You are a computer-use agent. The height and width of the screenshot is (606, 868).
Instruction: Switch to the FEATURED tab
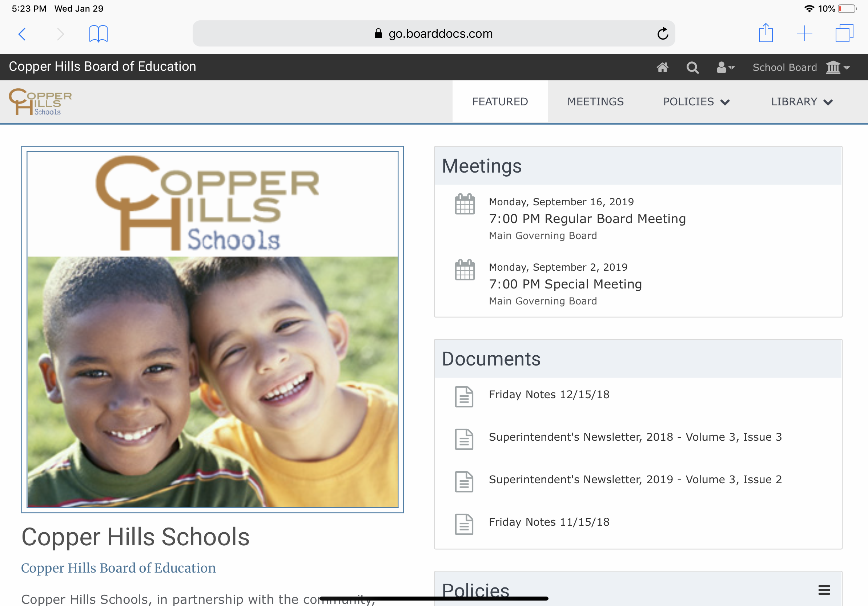tap(500, 102)
